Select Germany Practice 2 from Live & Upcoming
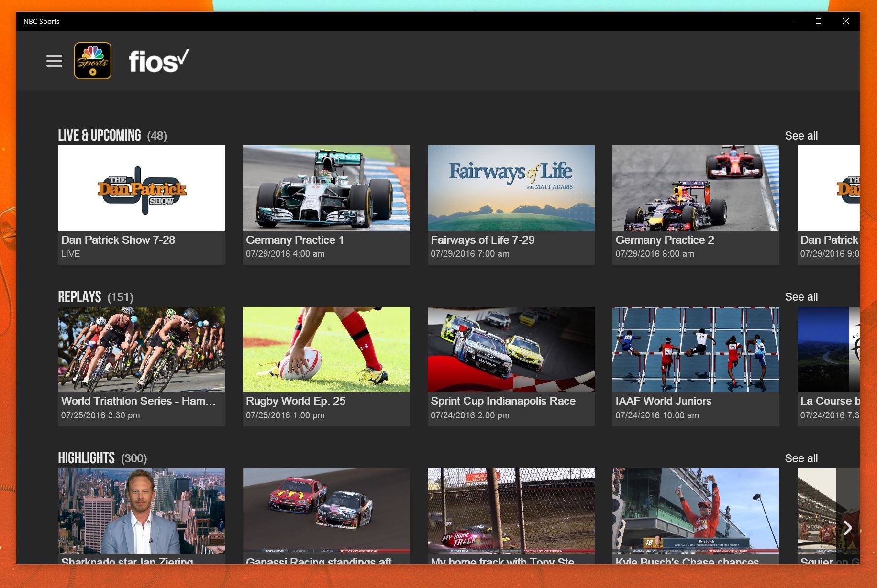This screenshot has width=877, height=588. click(695, 188)
